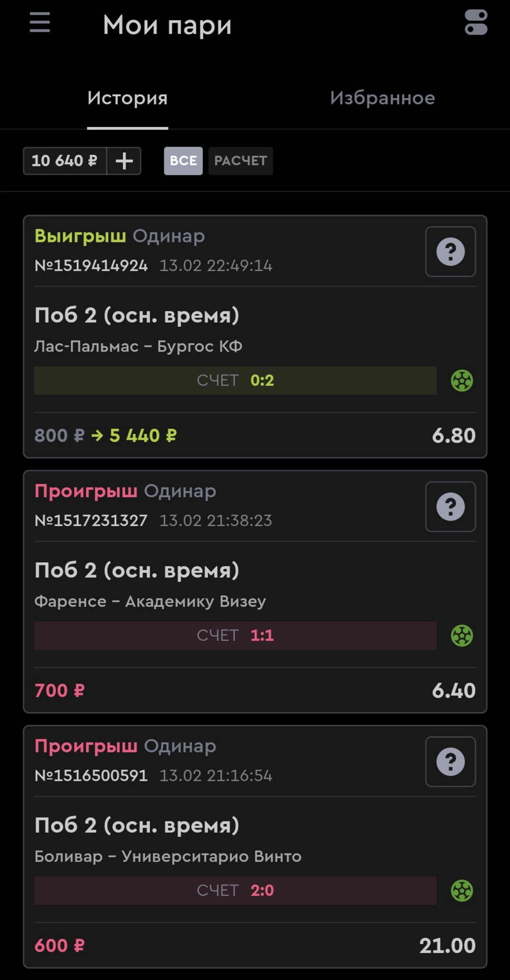Click football icon for Лас-Пальмас match
Screen dimensions: 510x980
click(x=462, y=381)
